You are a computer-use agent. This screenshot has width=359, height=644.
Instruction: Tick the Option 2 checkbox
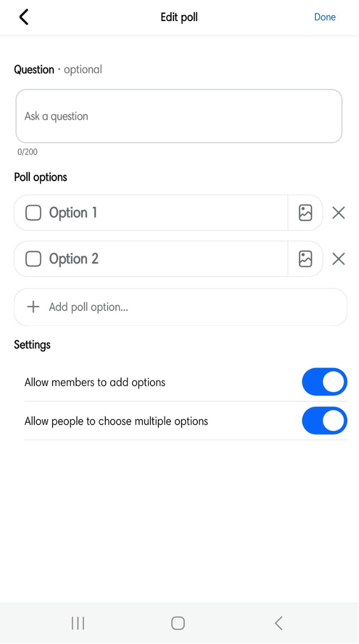tap(33, 259)
